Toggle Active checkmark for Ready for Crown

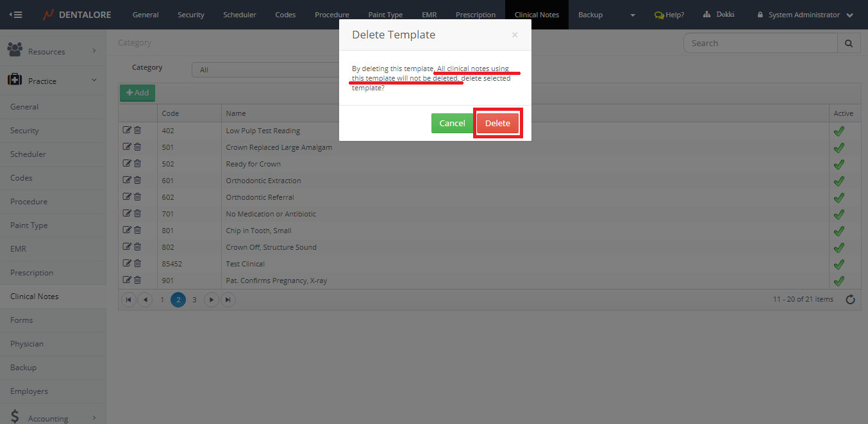point(838,164)
